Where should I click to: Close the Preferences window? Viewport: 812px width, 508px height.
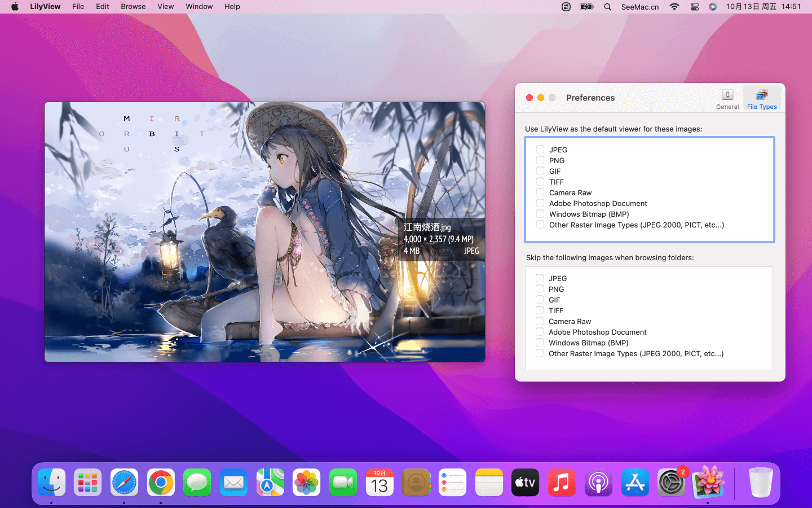tap(529, 98)
